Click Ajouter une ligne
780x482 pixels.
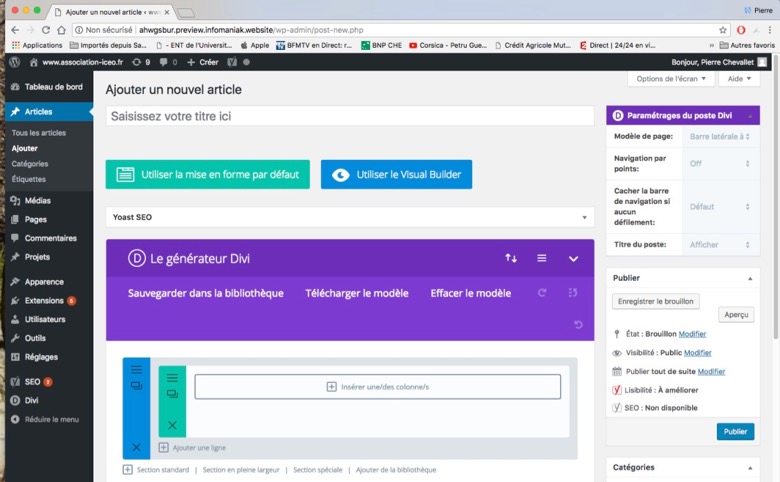coord(192,448)
